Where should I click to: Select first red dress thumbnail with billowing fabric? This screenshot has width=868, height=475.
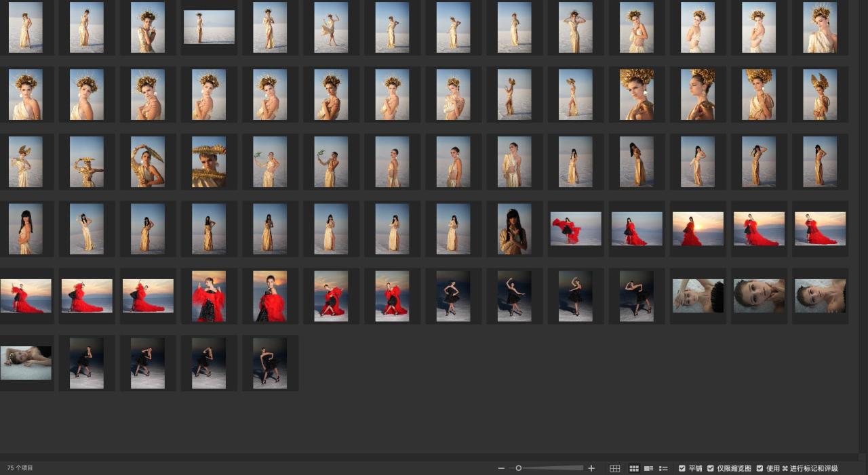tap(576, 229)
